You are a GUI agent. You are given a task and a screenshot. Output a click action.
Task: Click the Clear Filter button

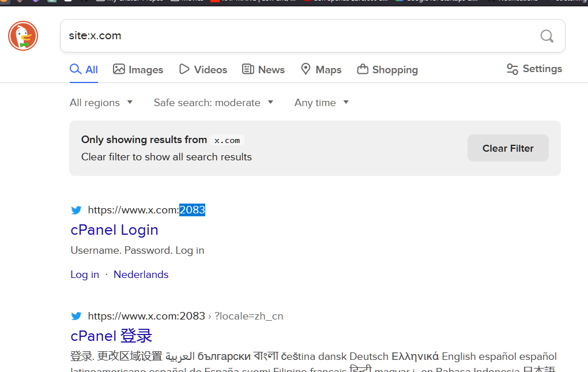pos(508,148)
